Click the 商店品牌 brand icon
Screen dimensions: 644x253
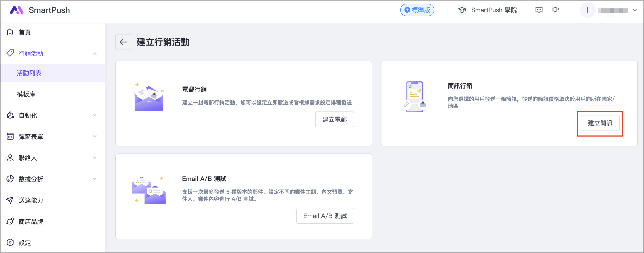point(10,221)
